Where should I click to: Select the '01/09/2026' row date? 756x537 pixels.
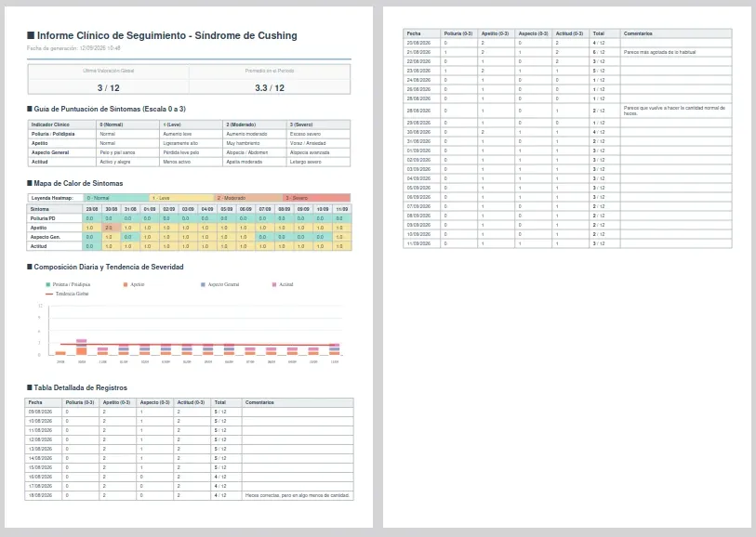419,151
